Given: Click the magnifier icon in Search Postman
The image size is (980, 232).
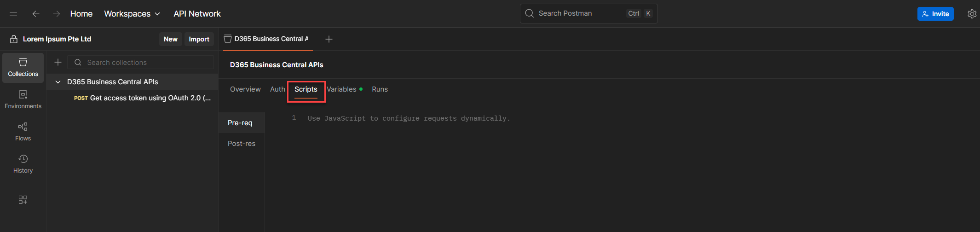Looking at the screenshot, I should [530, 13].
